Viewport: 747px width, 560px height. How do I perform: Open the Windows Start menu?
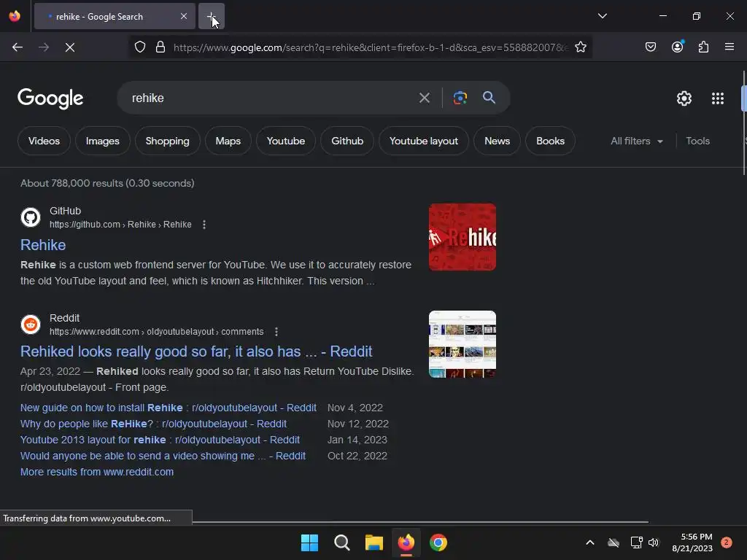tap(309, 542)
